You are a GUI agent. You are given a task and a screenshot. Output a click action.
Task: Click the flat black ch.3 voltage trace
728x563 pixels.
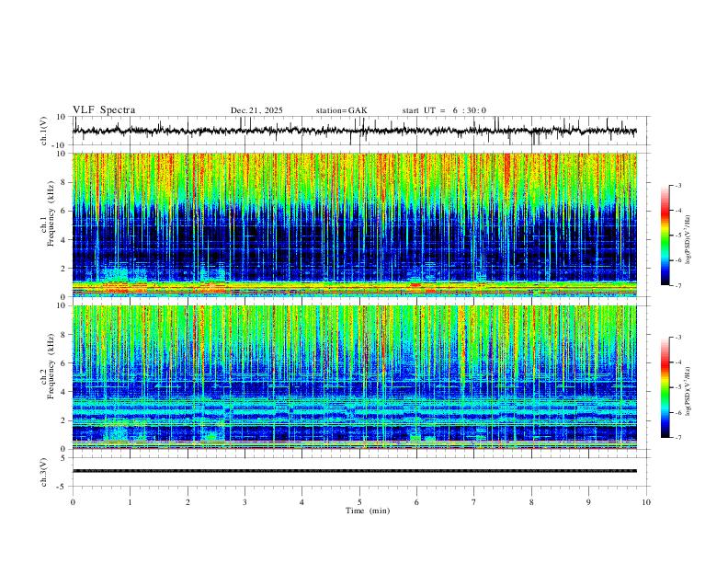click(x=354, y=471)
